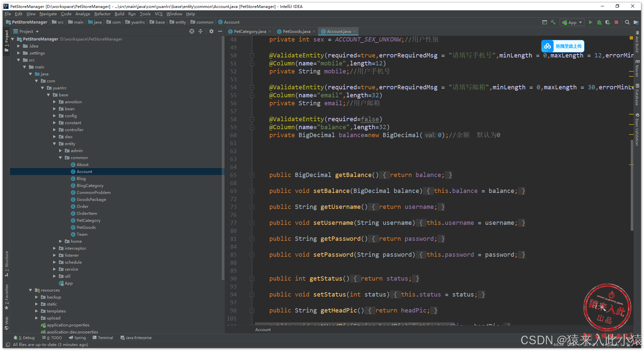The height and width of the screenshot is (351, 644).
Task: Open the Maven side panel
Action: click(x=637, y=68)
